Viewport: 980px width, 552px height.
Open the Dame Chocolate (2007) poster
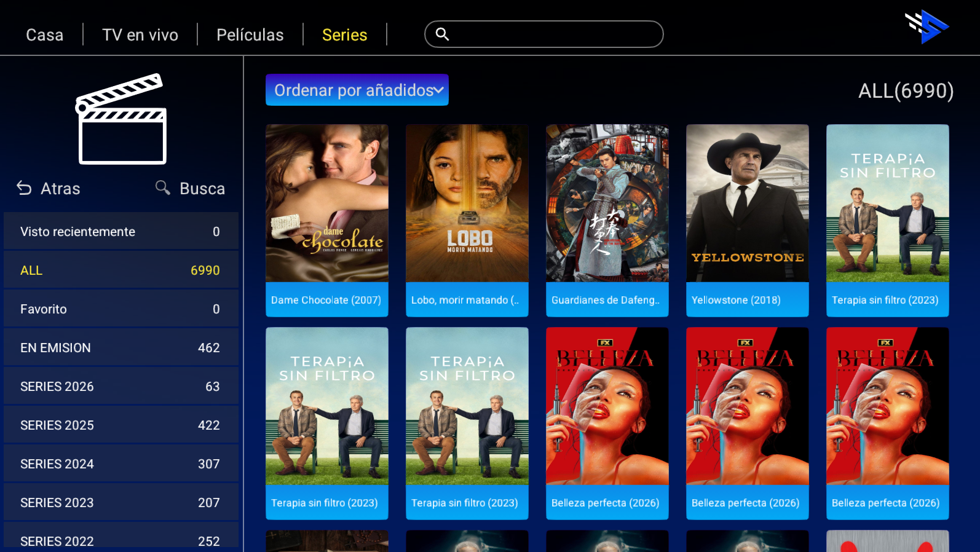[326, 220]
